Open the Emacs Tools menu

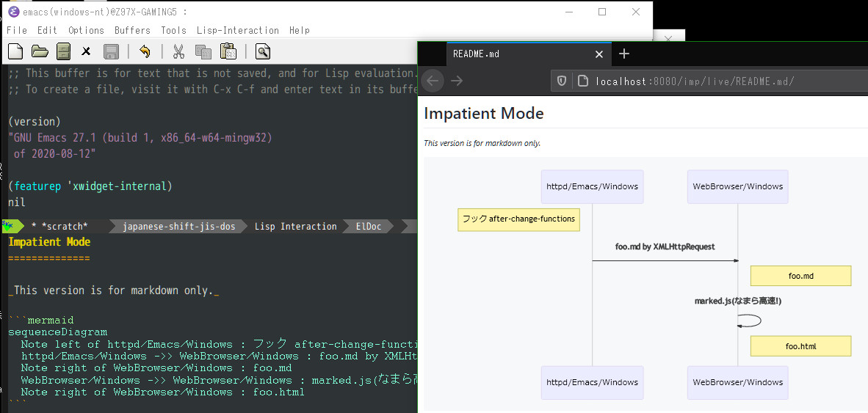coord(173,30)
